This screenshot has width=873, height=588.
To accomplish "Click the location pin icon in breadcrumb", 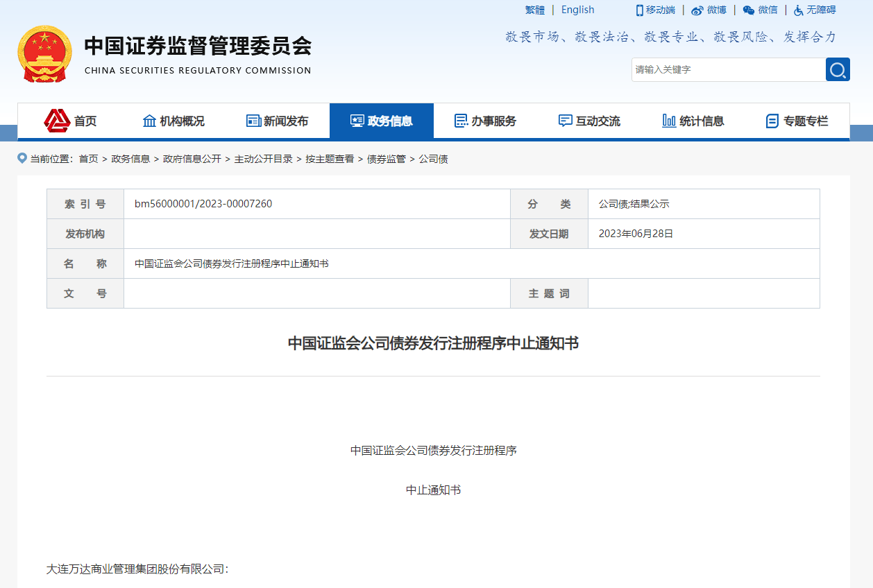I will [22, 159].
